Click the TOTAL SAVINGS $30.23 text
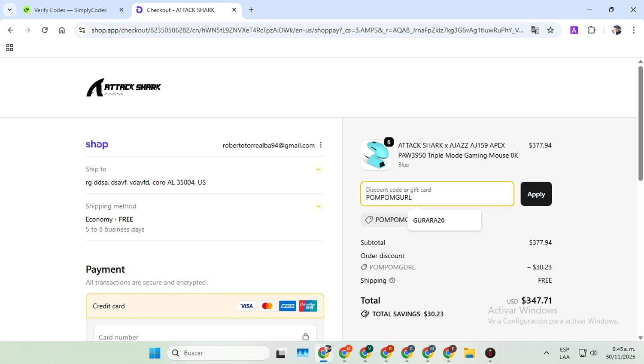644x364 pixels. [407, 314]
